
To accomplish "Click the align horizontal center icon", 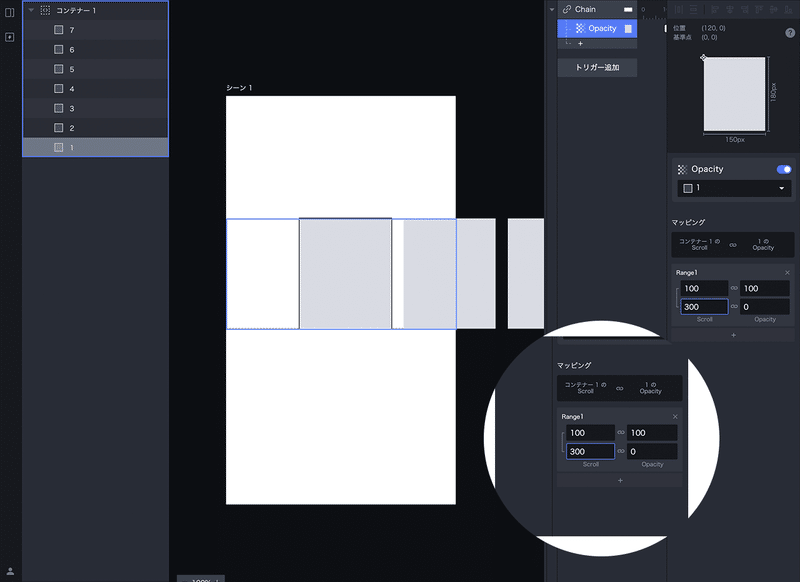I will (x=730, y=9).
